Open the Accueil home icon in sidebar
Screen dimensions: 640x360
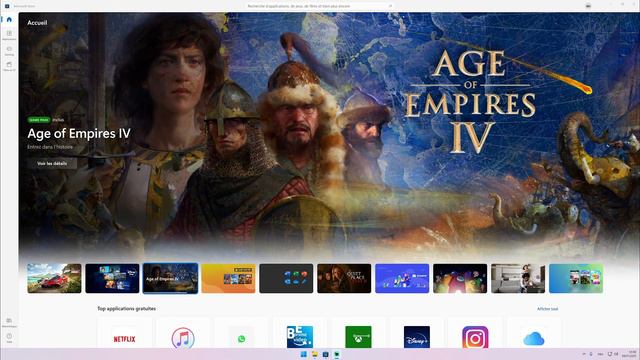click(9, 19)
